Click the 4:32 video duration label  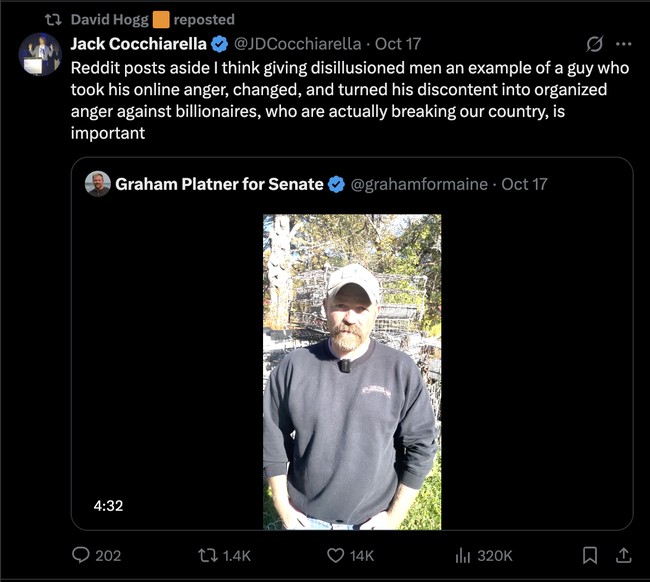108,506
